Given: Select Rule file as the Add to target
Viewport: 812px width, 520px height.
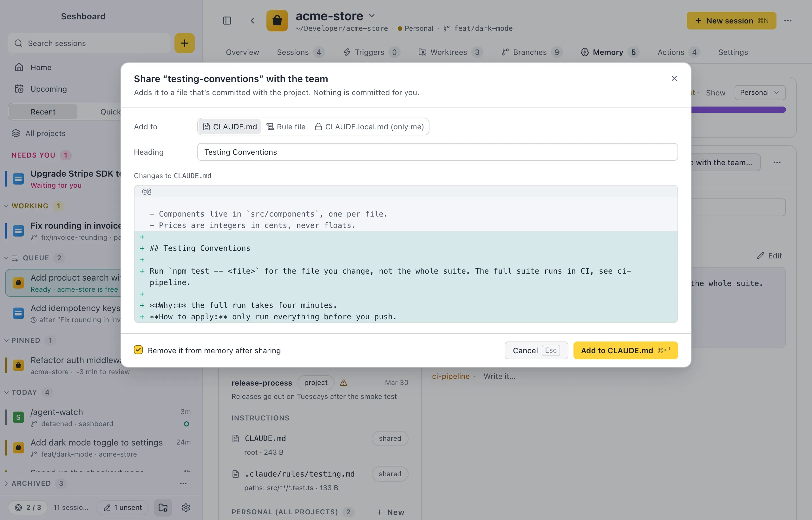Looking at the screenshot, I should click(286, 127).
